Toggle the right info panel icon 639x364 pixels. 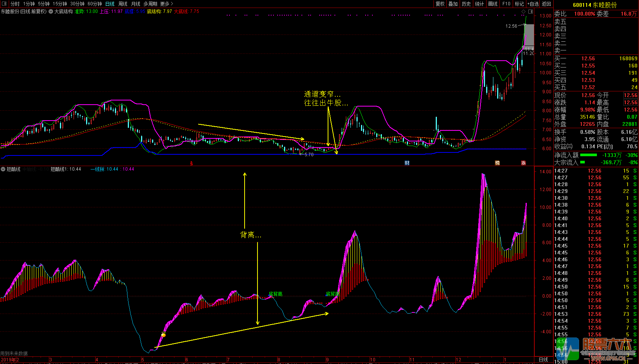[x=531, y=12]
